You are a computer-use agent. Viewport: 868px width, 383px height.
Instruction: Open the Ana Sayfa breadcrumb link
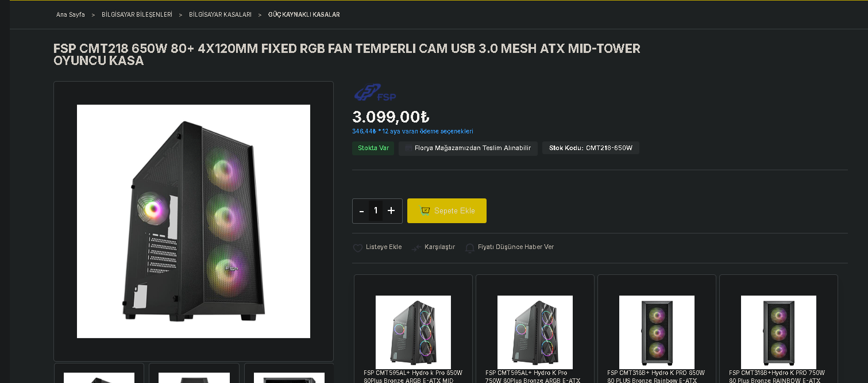(x=71, y=14)
